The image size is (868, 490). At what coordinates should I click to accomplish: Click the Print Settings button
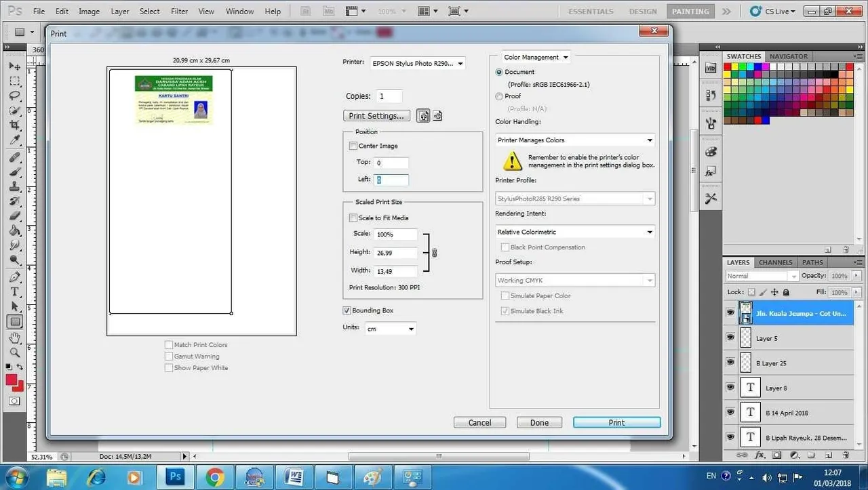[378, 116]
